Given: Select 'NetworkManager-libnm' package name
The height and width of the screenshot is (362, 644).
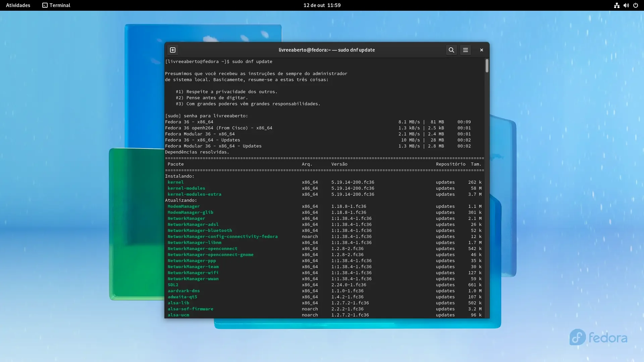Looking at the screenshot, I should click(195, 243).
